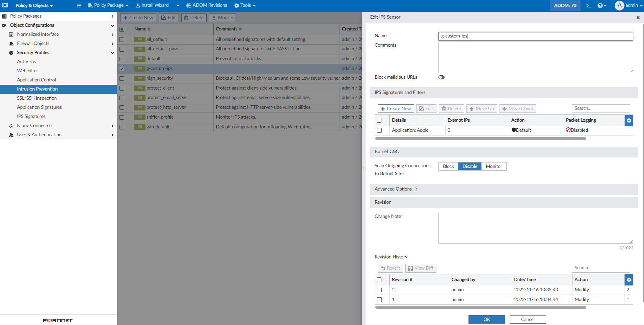Select the revision 2 checkbox
The width and height of the screenshot is (644, 325).
[379, 290]
